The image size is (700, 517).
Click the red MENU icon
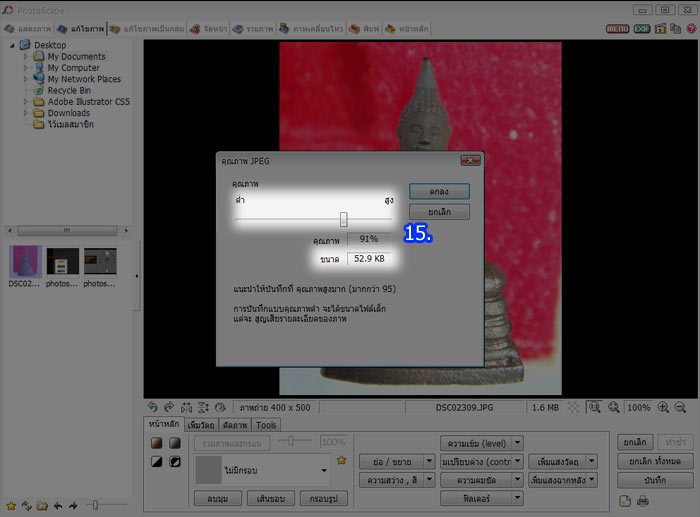pyautogui.click(x=617, y=29)
